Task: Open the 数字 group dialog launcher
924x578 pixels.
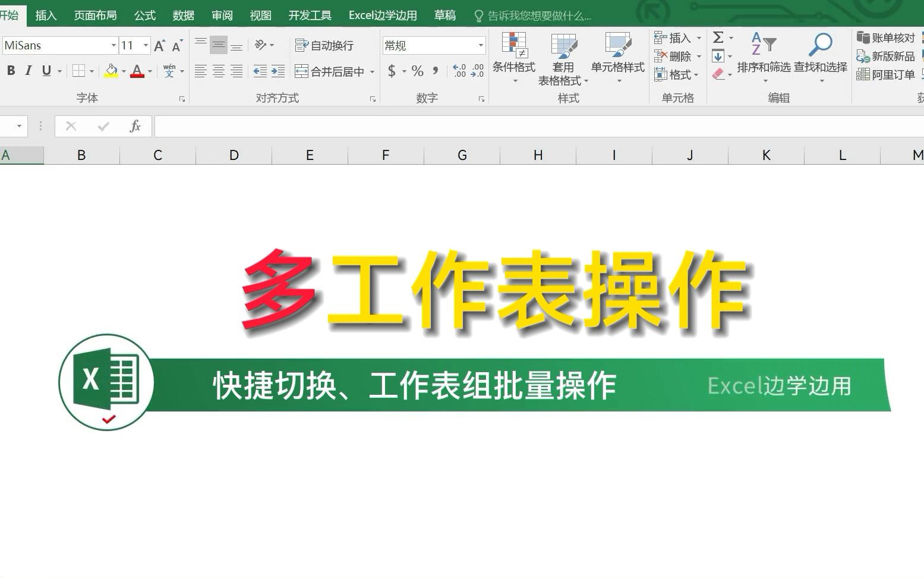Action: click(x=481, y=99)
